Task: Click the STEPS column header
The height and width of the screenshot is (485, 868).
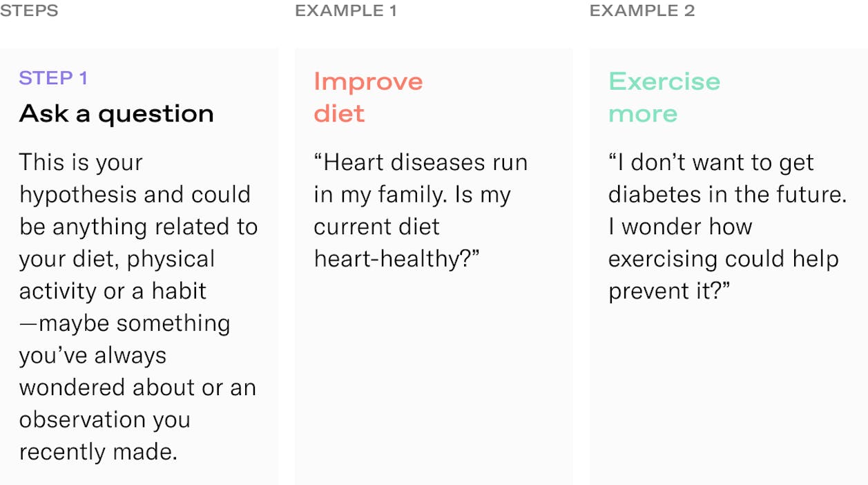Action: (x=29, y=11)
